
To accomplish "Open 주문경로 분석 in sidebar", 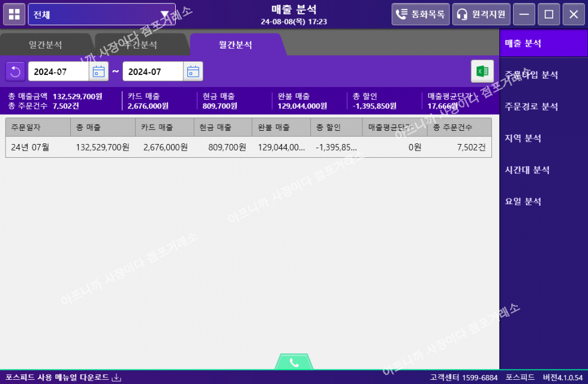I will (x=532, y=107).
